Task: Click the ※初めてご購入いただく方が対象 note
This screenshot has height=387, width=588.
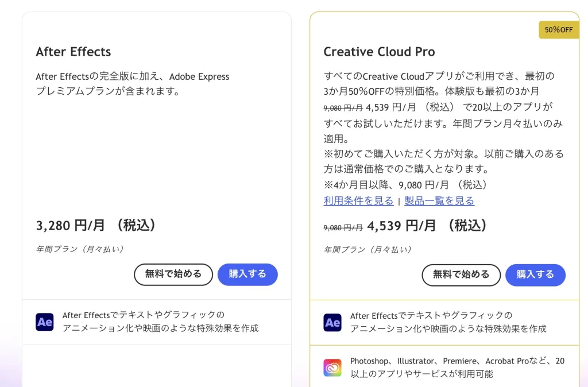Action: point(444,161)
